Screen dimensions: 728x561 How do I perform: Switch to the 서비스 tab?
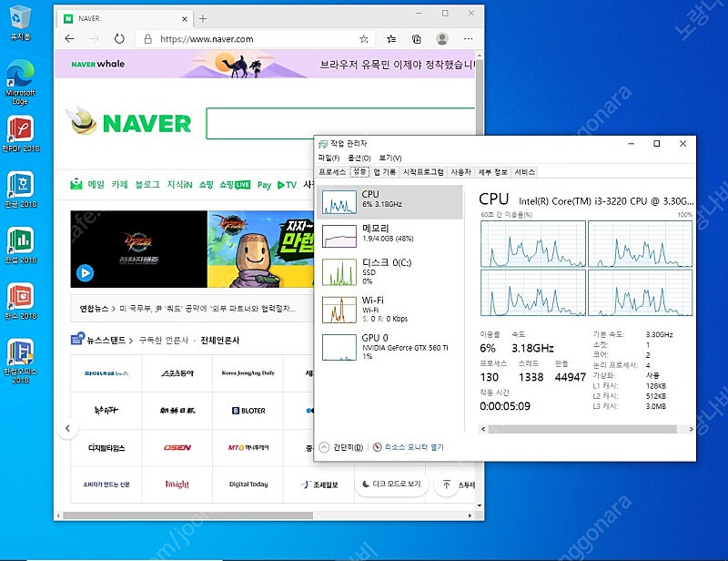tap(525, 172)
